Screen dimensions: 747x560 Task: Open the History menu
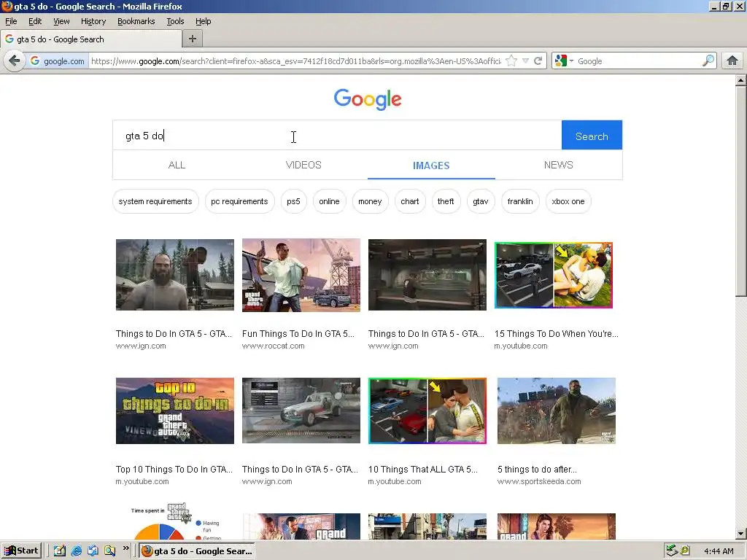point(93,21)
